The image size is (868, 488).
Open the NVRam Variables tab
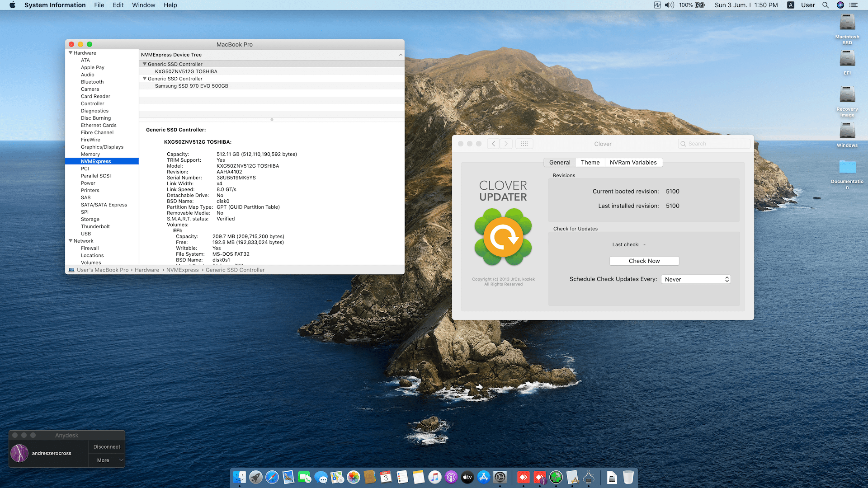tap(633, 162)
